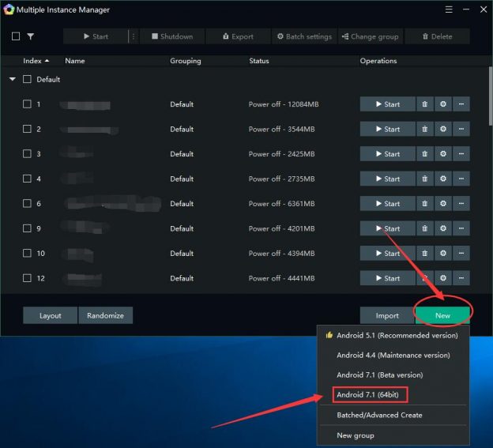Sort by the Index column header
Viewport: 493px width, 448px height.
coord(36,61)
